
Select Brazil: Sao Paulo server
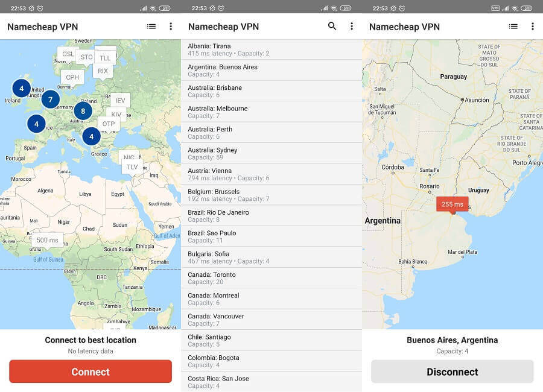[271, 236]
